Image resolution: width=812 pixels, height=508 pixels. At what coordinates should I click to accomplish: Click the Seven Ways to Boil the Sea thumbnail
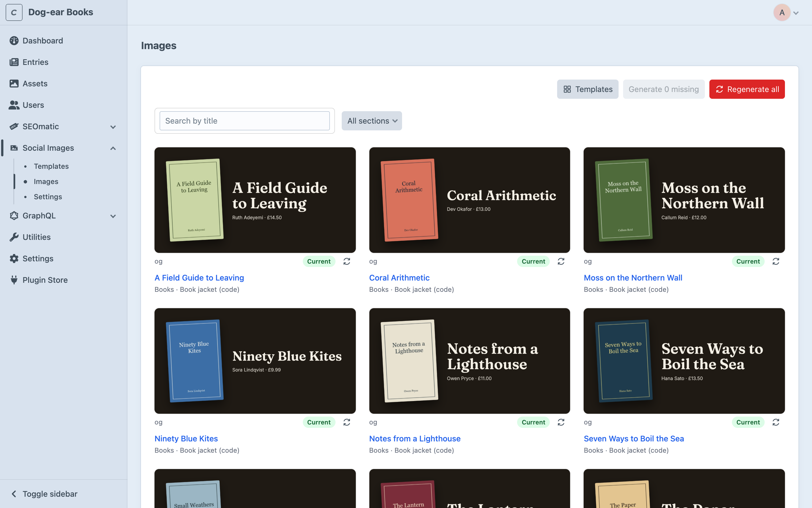684,361
